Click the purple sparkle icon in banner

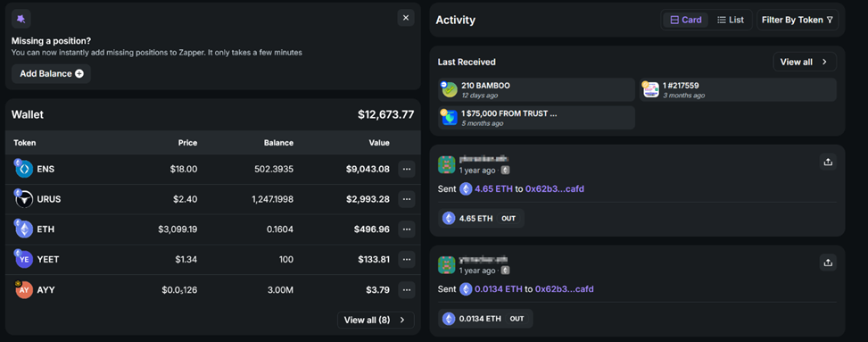(x=21, y=19)
